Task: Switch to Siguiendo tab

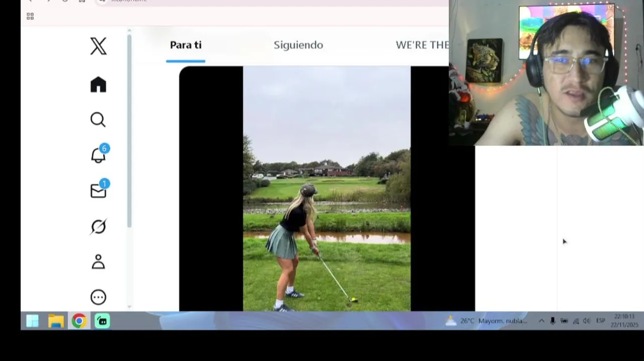Action: click(x=298, y=45)
